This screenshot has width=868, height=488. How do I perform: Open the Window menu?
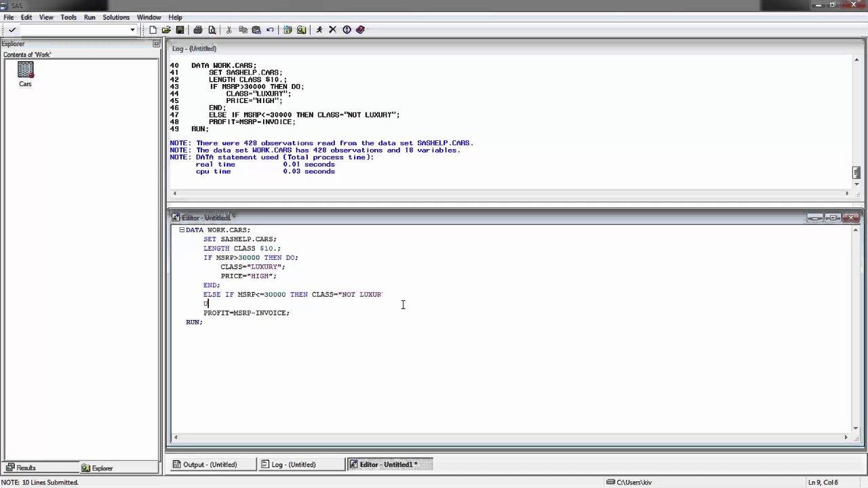tap(149, 17)
